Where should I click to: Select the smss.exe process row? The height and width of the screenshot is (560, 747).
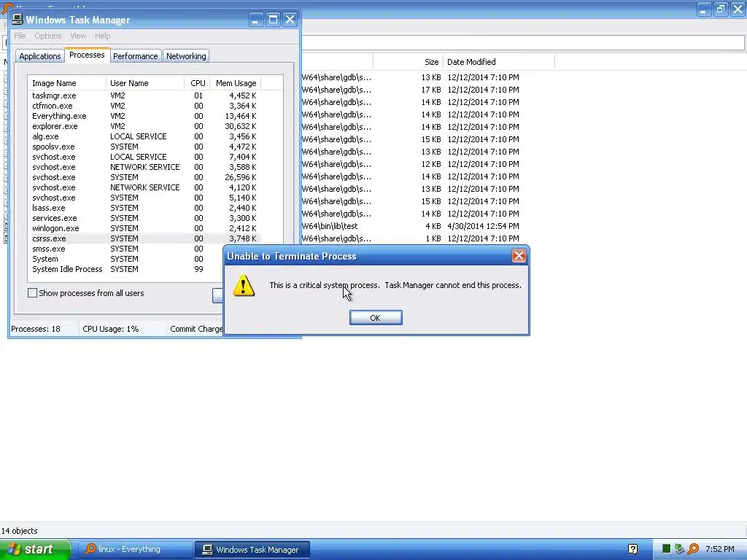pos(125,249)
